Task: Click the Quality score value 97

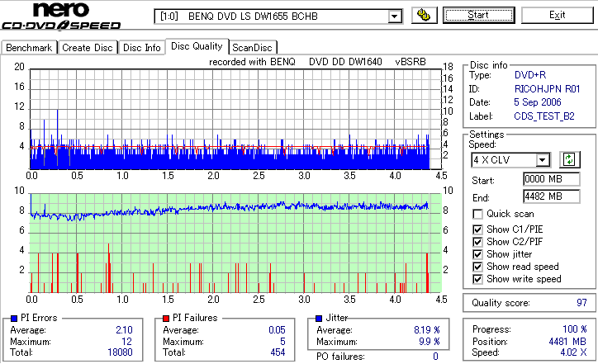Action: point(581,303)
